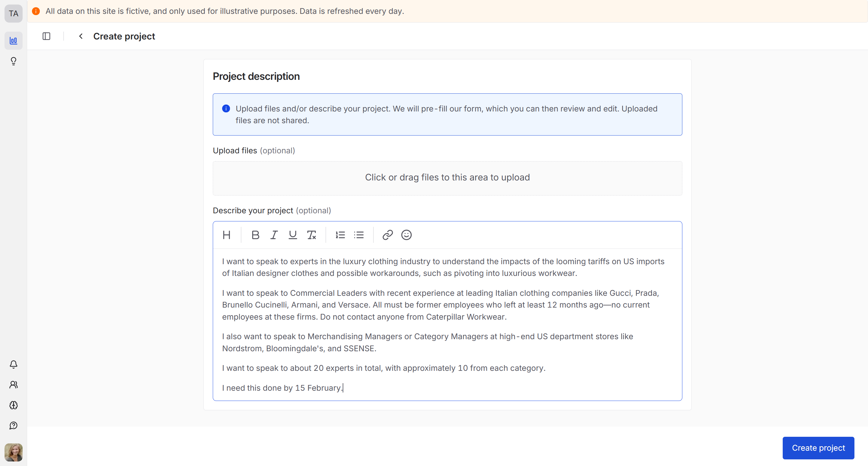Collapse the sidebar panel

pos(46,36)
